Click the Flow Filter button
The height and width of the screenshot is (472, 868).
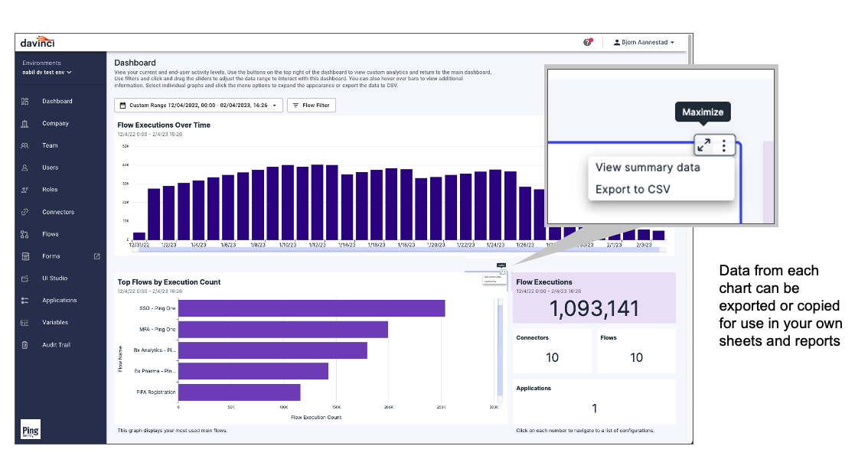pos(311,105)
